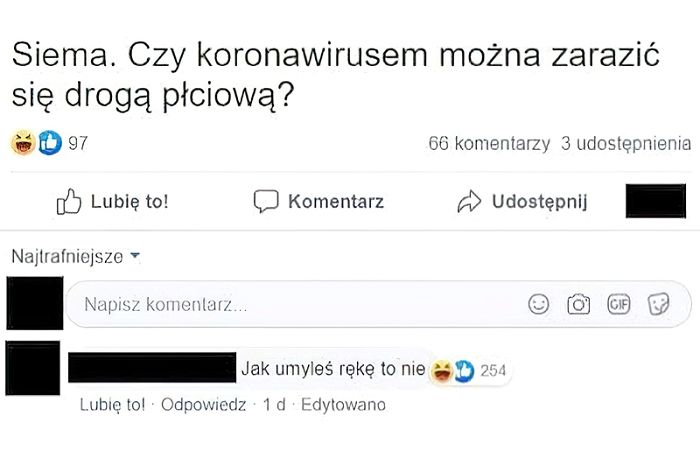This screenshot has height=468, width=700.
Task: Reply to the comment with Odpowiedz
Action: (204, 405)
